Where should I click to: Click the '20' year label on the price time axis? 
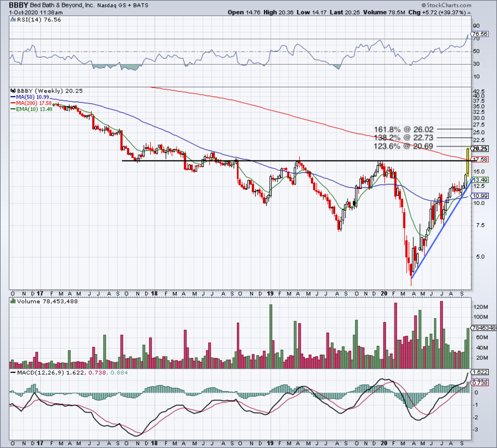pyautogui.click(x=384, y=293)
